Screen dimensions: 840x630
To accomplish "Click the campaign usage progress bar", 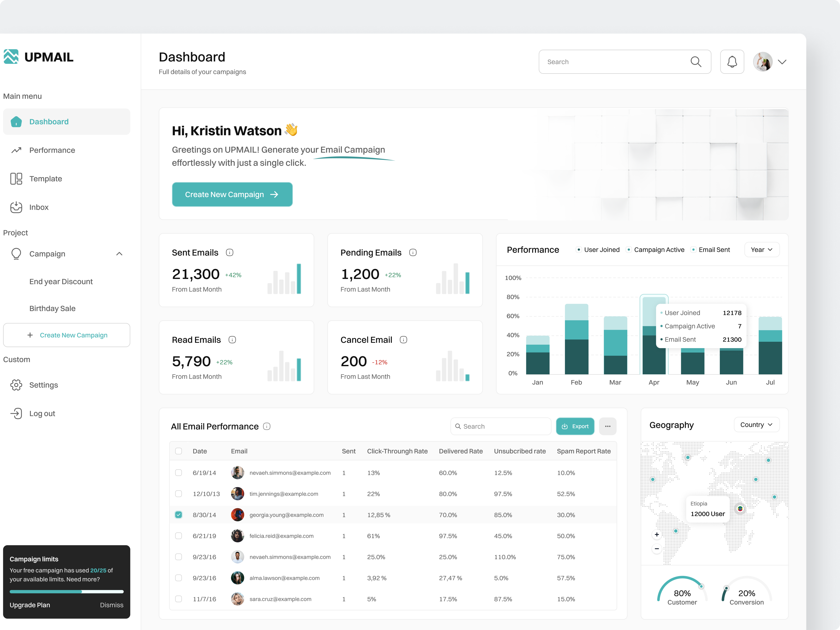I will 66,592.
